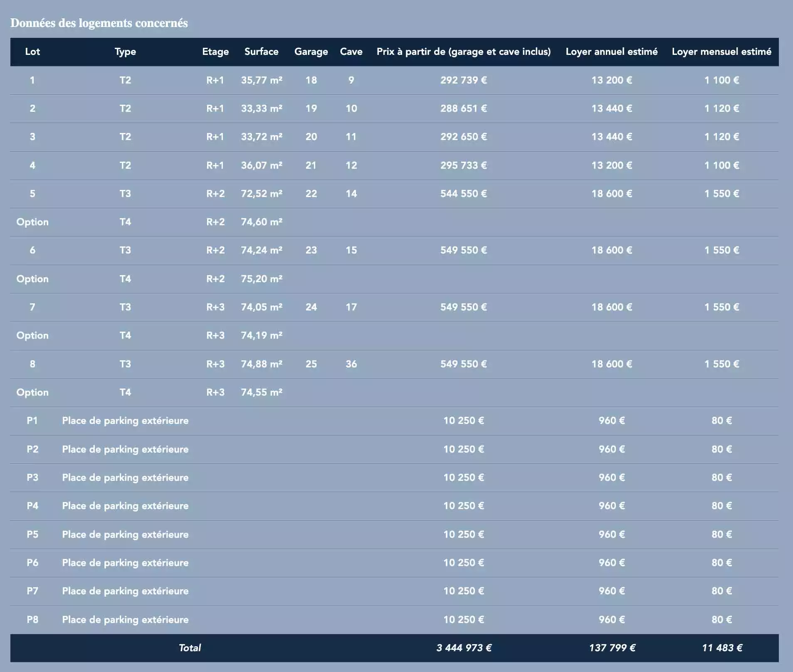Select total price 3 444 973 €
This screenshot has width=793, height=672.
(x=464, y=648)
